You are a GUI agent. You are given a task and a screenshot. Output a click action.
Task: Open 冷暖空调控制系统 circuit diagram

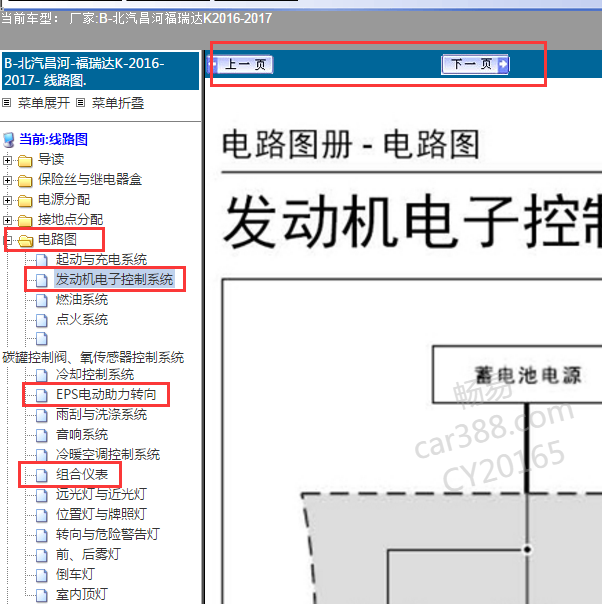(108, 455)
